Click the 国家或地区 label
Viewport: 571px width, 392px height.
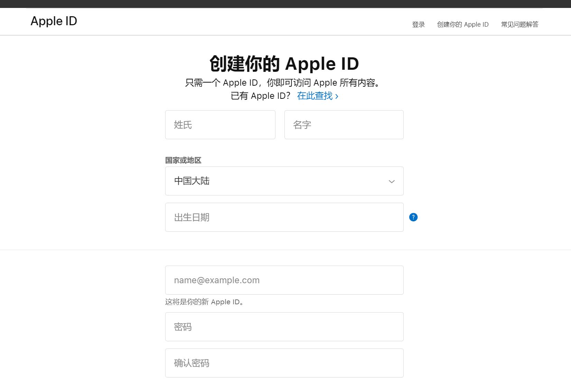click(x=183, y=160)
